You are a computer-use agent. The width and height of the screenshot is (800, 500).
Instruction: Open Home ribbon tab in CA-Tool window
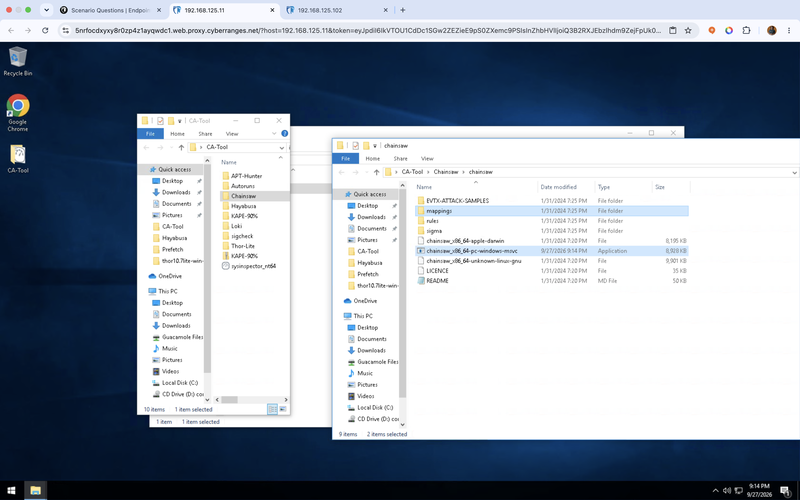[177, 134]
